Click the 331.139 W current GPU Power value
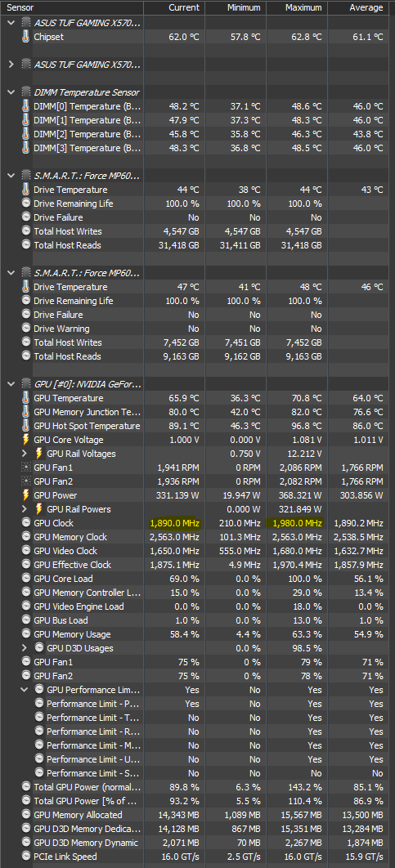The height and width of the screenshot is (868, 395). coord(177,495)
